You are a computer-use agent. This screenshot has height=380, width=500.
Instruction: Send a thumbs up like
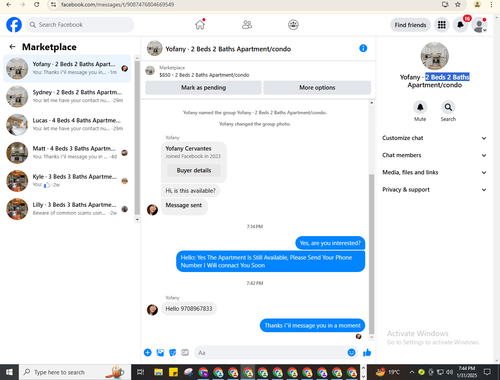[367, 352]
